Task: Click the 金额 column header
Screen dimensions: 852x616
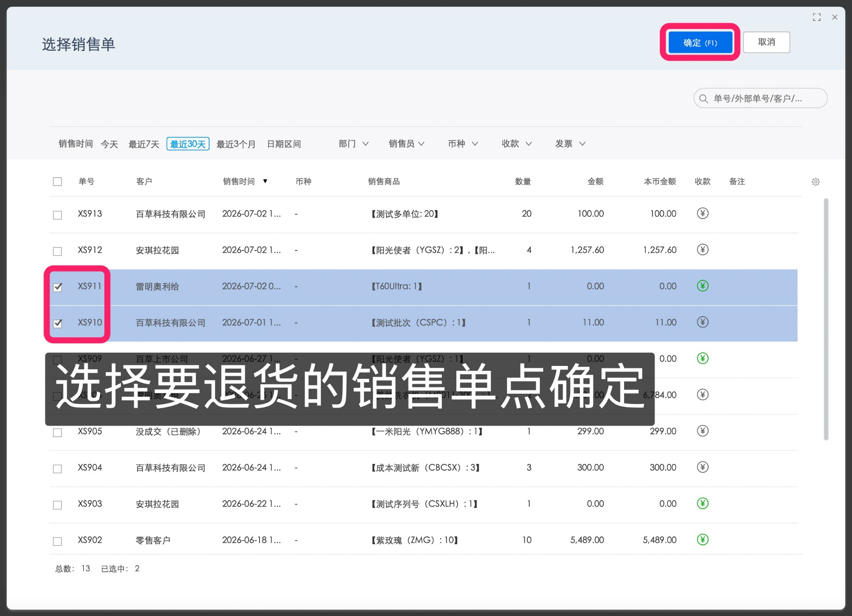Action: [x=596, y=181]
